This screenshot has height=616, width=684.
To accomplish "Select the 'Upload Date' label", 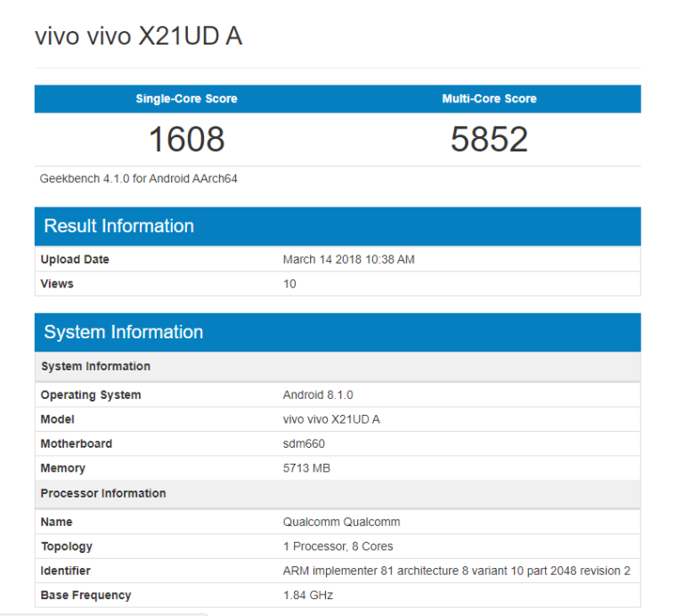I will [75, 259].
